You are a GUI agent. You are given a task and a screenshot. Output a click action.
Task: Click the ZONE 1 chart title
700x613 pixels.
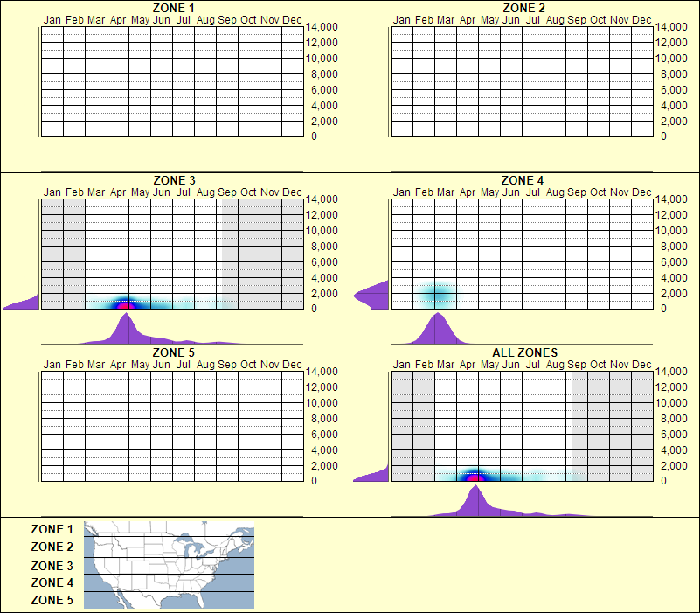pyautogui.click(x=175, y=8)
